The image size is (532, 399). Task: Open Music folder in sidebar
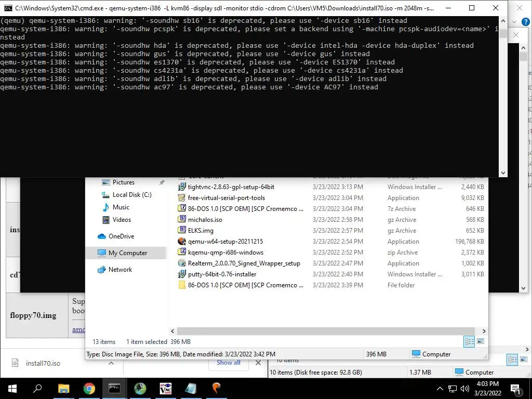(x=121, y=207)
